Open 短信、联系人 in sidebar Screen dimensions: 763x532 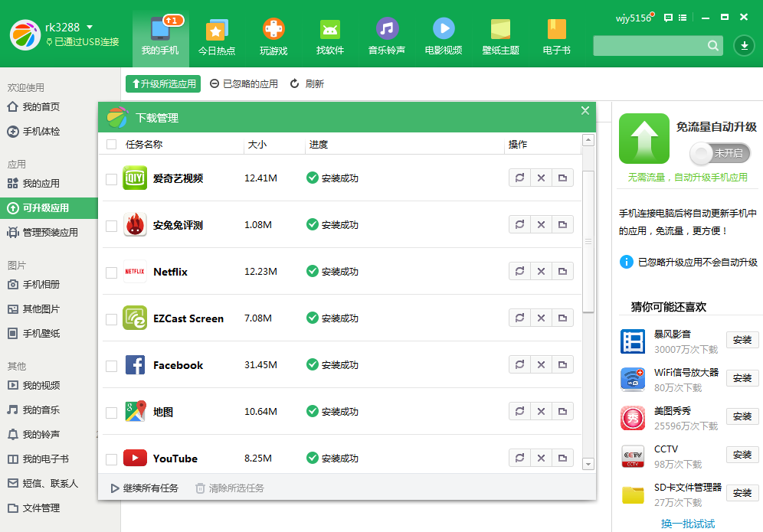click(43, 483)
